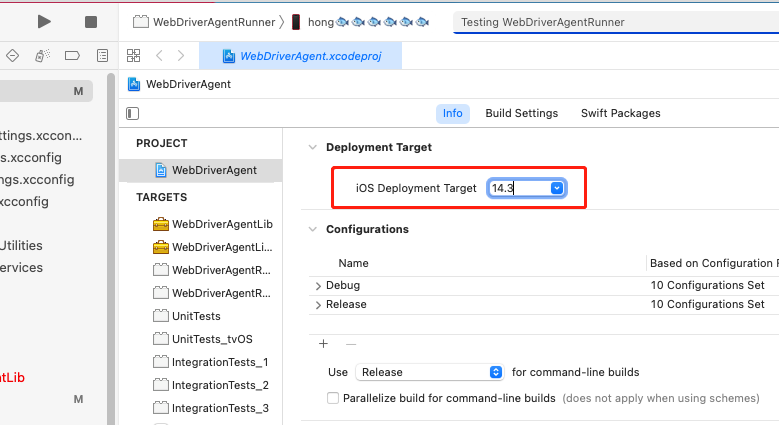Screen dimensions: 779x425
Task: Click the WebDriverAgentLib toolbox target icon
Action: [160, 224]
